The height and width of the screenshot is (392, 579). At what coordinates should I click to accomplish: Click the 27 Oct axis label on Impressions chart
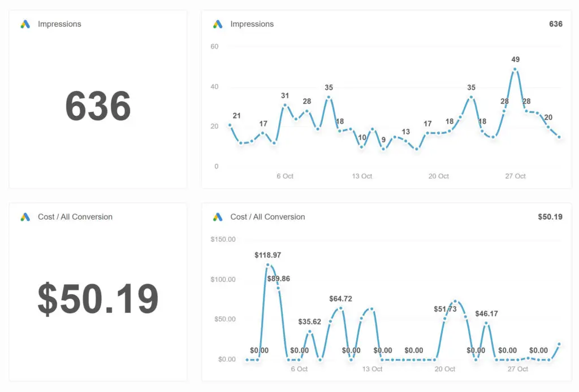515,176
